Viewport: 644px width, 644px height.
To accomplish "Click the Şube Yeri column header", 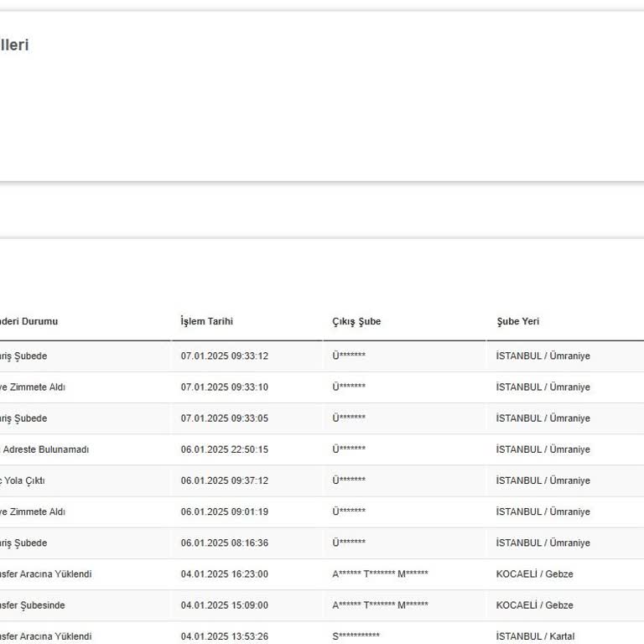I will click(x=517, y=321).
